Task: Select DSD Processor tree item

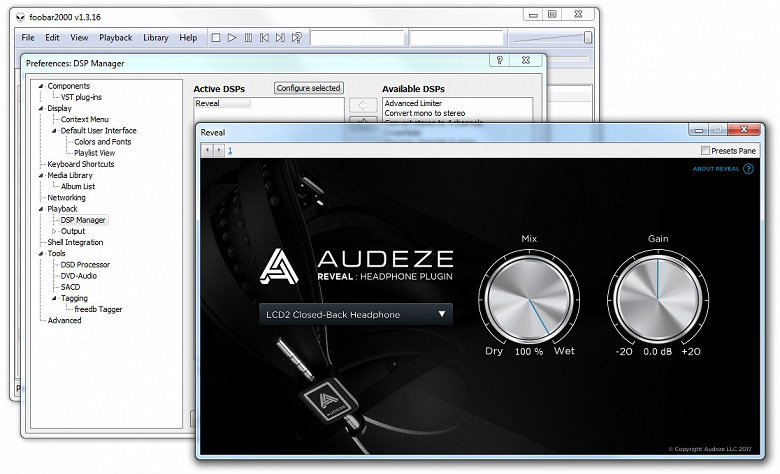Action: coord(85,265)
